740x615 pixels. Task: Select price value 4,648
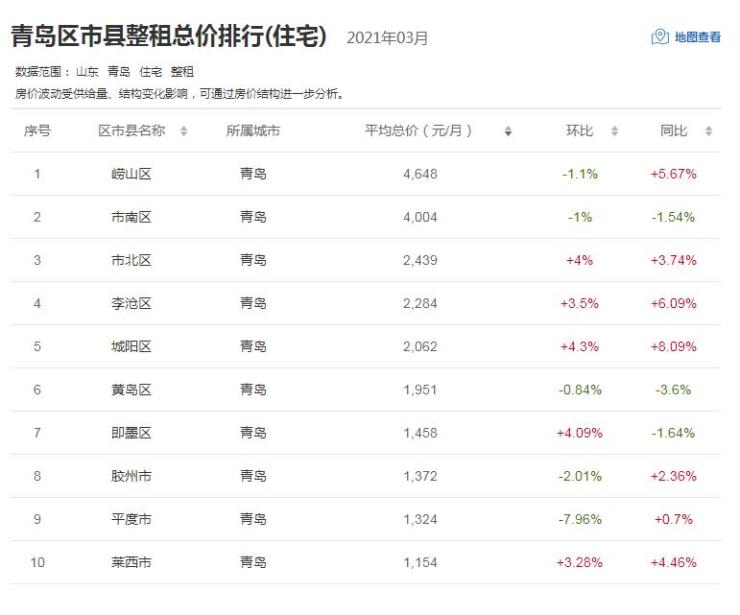[x=420, y=174]
